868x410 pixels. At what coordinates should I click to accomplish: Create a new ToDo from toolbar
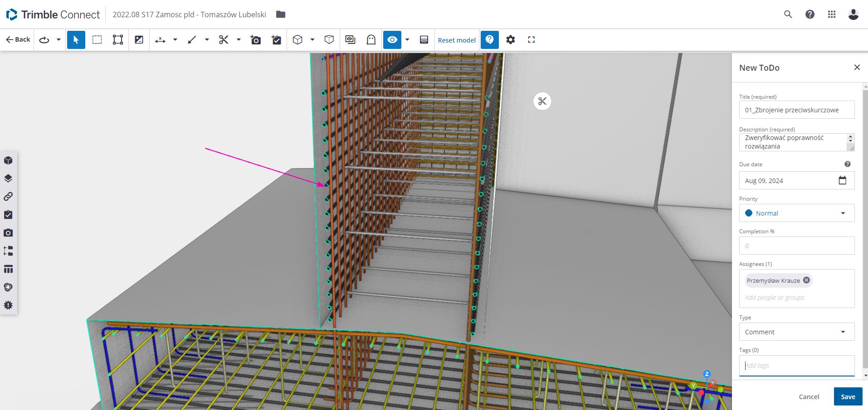coord(276,40)
